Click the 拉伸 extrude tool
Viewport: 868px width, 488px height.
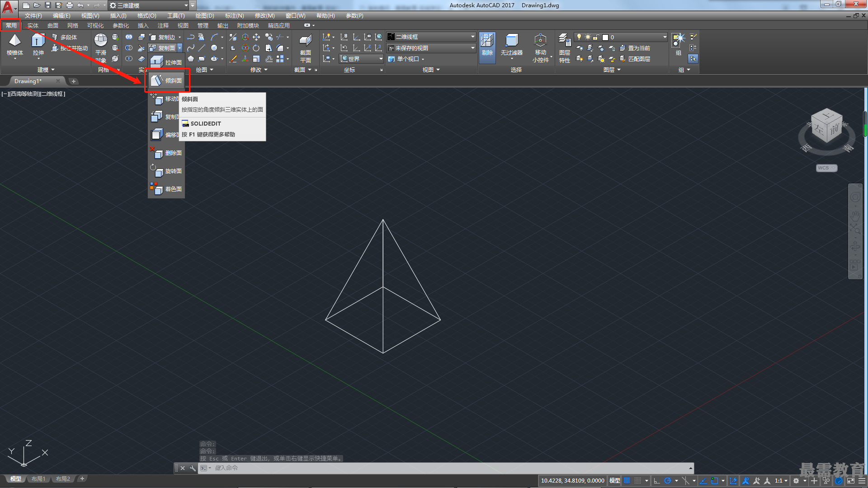pos(38,45)
